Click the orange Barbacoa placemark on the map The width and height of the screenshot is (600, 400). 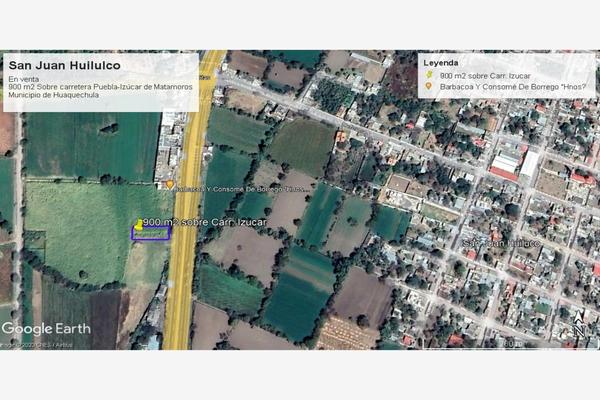click(170, 185)
